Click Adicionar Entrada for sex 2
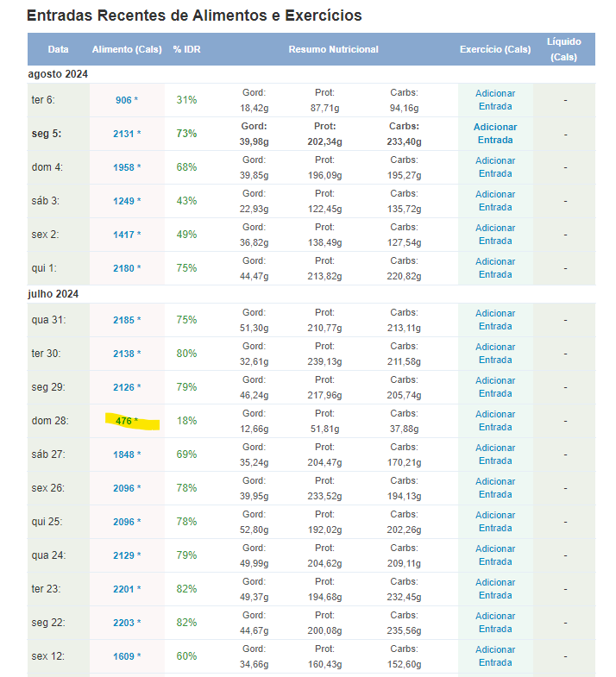Viewport: 616px width, 677px height. click(495, 235)
